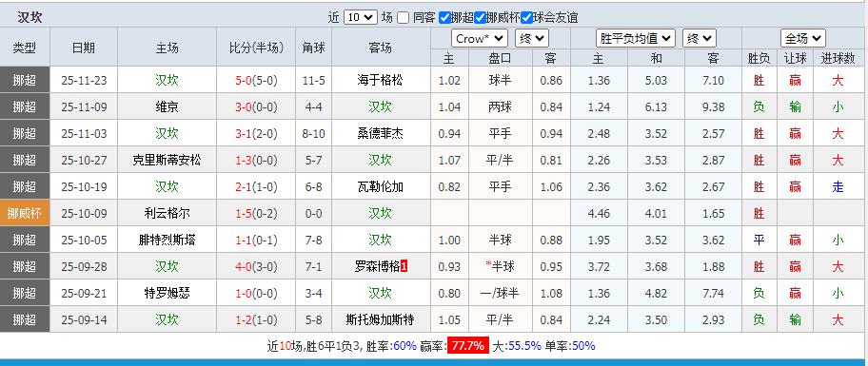Image resolution: width=868 pixels, height=366 pixels.
Task: Click the 汉坎 team title at top left
Action: click(x=30, y=17)
